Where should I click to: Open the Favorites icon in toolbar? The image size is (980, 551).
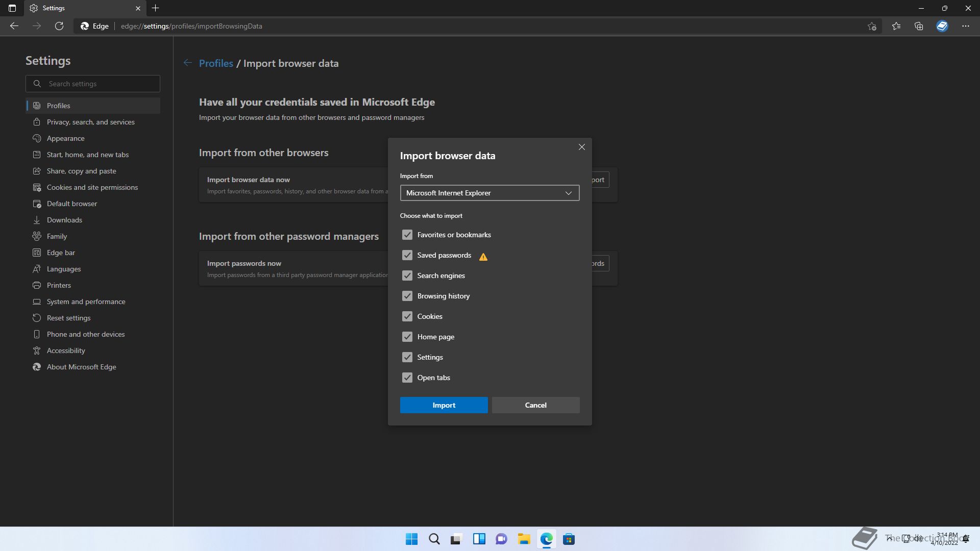896,26
